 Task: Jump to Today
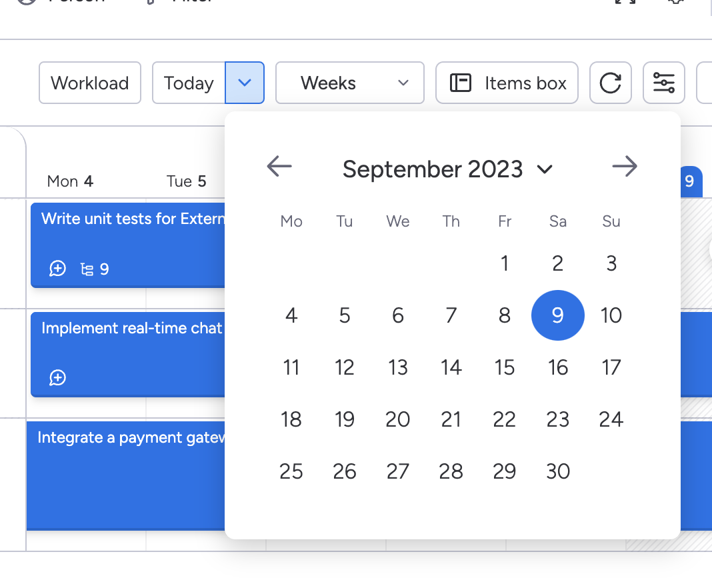pyautogui.click(x=189, y=83)
